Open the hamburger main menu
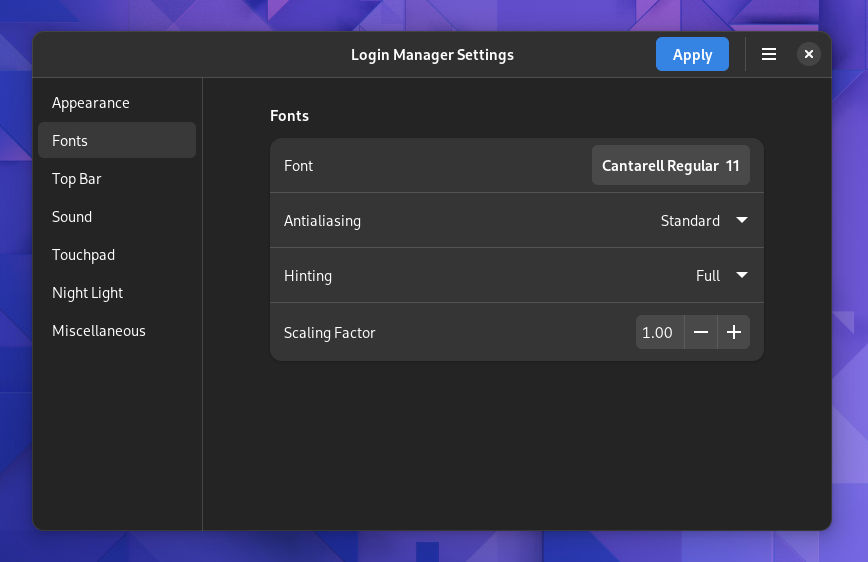The image size is (868, 562). 769,55
